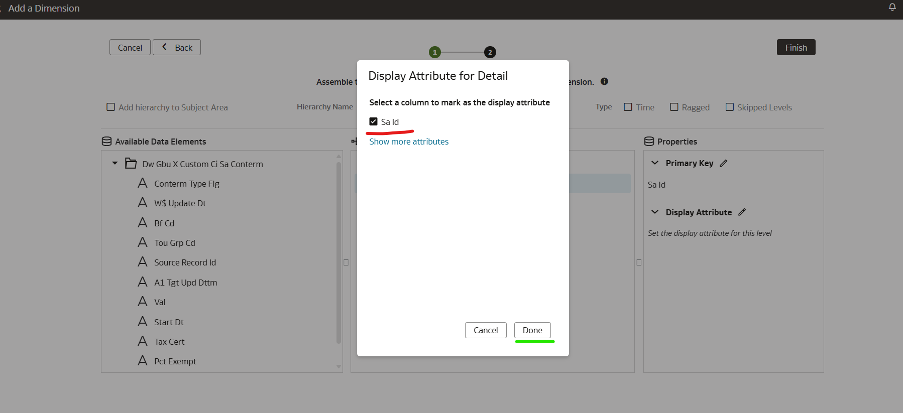Image resolution: width=904 pixels, height=414 pixels.
Task: Collapse the Dw Gbu X Custom tree node
Action: (115, 163)
